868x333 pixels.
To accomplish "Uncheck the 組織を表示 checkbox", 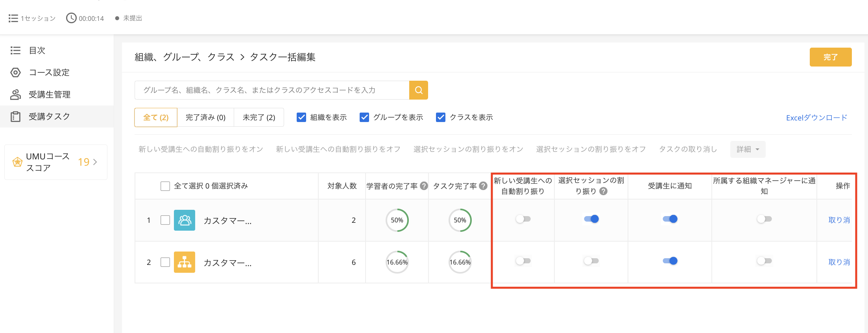I will point(301,117).
